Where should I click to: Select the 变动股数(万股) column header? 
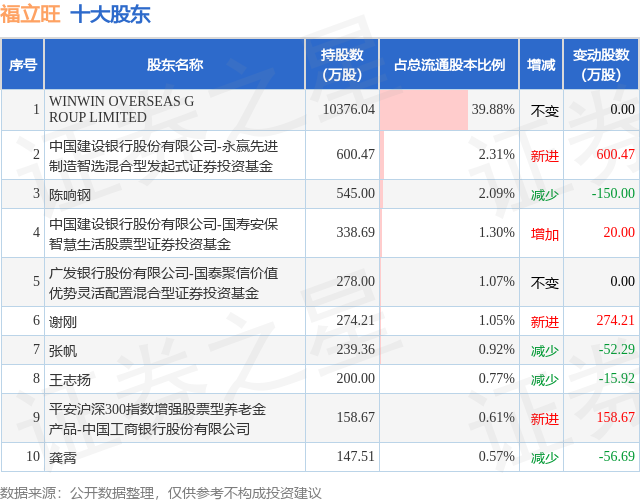pos(601,64)
